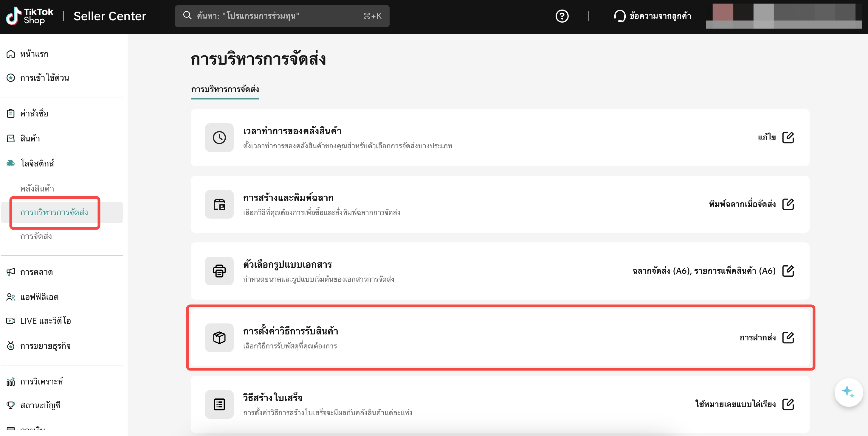Click the edit icon next to การฝากส่ง
Screen dimensions: 868x436
point(788,337)
